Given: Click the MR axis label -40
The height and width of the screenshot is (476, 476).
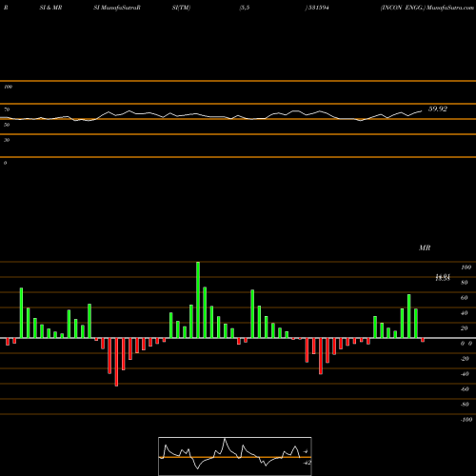Looking at the screenshot, I should tap(465, 374).
